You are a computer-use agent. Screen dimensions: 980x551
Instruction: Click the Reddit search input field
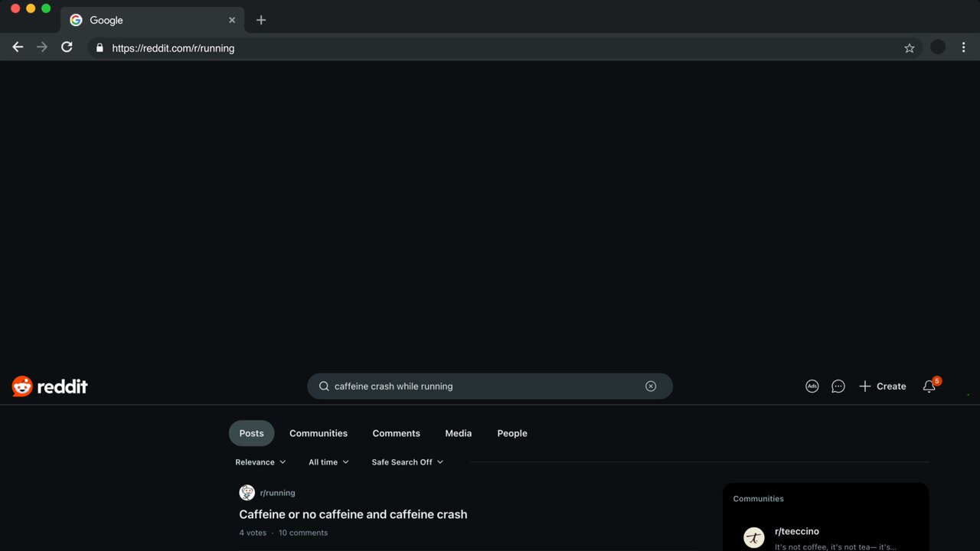click(490, 386)
